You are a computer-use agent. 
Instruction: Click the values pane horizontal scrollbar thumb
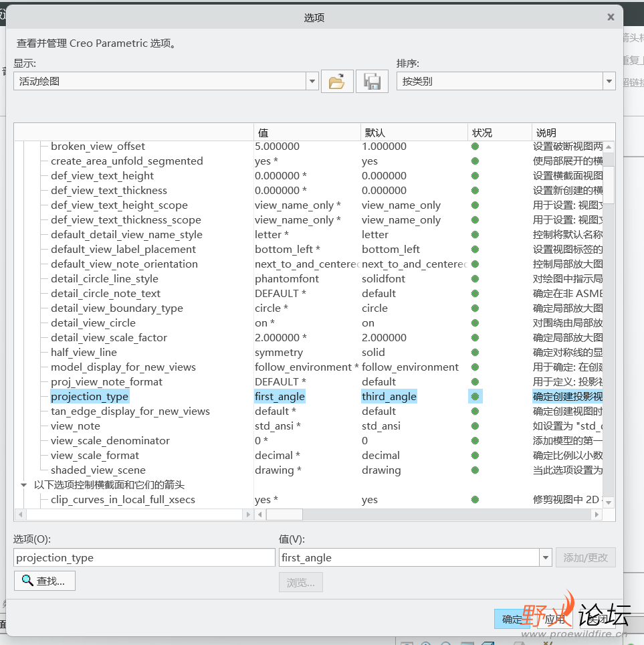(284, 514)
